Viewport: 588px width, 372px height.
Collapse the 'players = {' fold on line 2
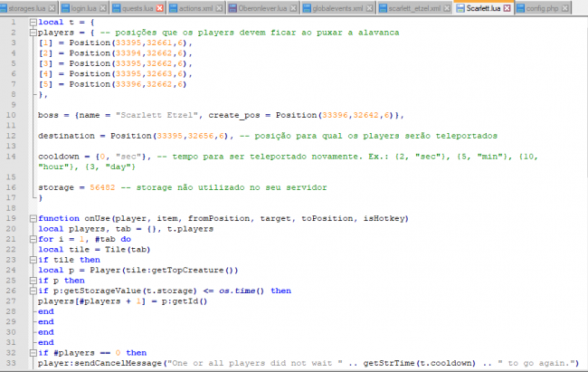[x=33, y=33]
